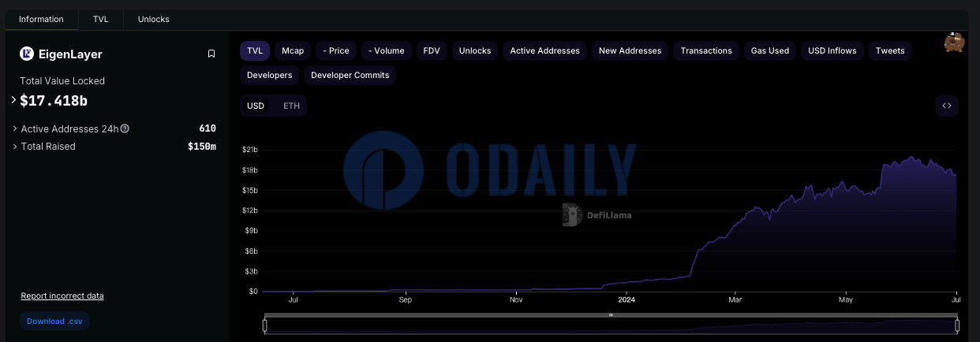Bookmark EigenLayer with the bookmark icon

(x=211, y=54)
